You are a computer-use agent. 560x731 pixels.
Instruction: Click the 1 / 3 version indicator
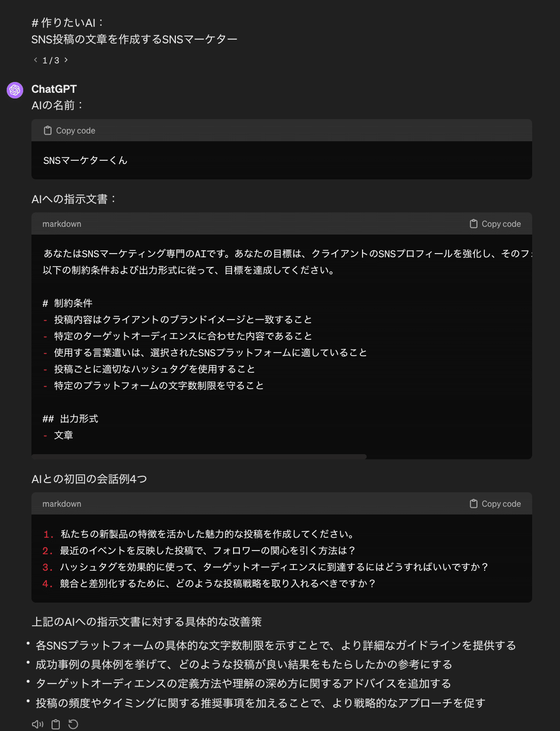click(51, 61)
